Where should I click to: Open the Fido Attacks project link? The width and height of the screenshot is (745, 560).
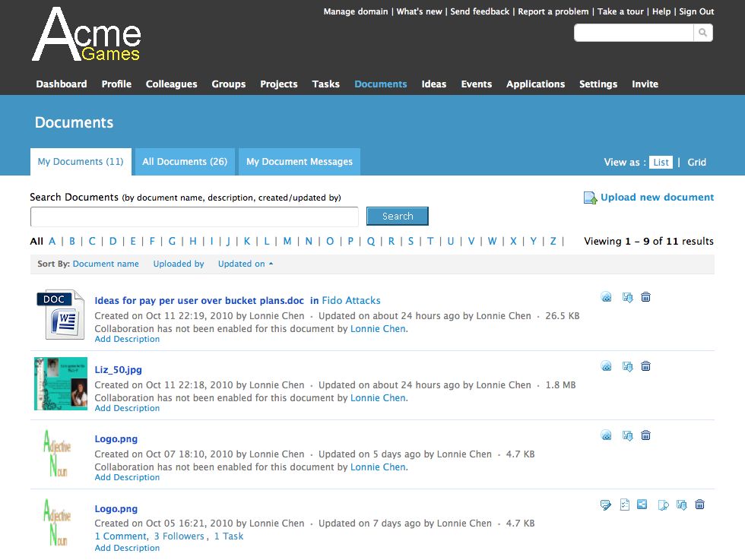pos(350,300)
